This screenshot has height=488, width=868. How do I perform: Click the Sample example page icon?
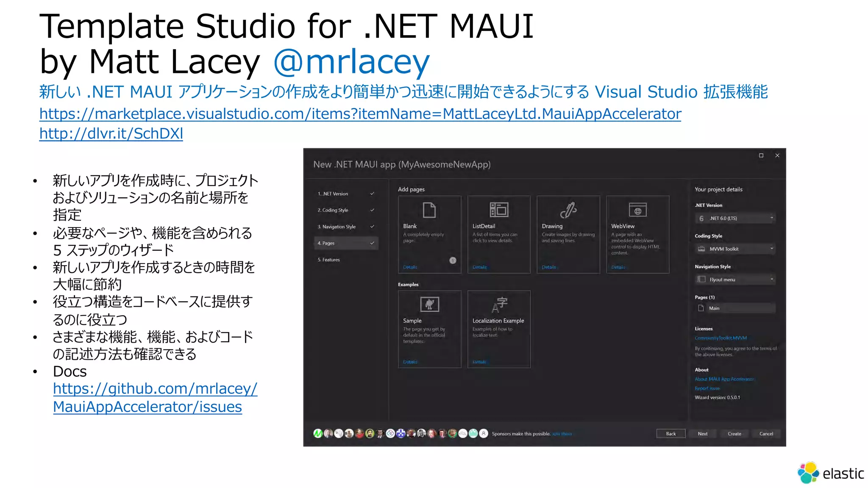click(x=429, y=304)
